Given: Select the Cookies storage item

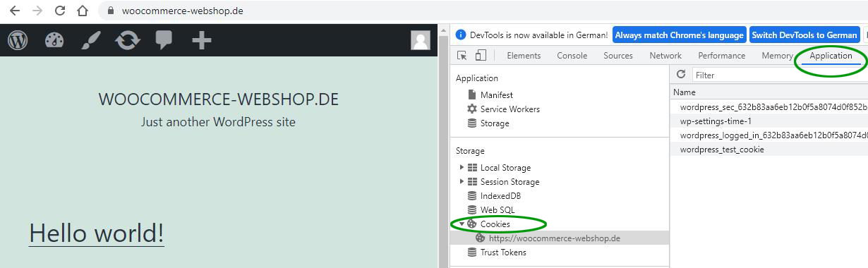Looking at the screenshot, I should (x=495, y=224).
